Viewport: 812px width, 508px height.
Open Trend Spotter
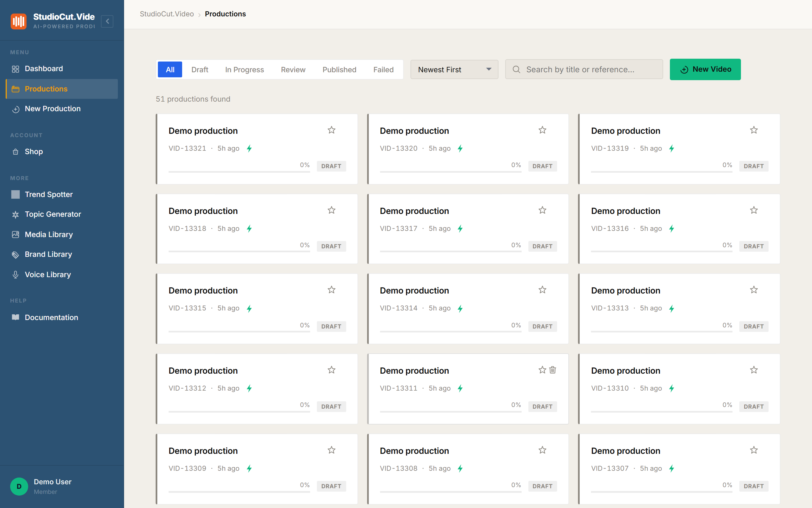62,194
